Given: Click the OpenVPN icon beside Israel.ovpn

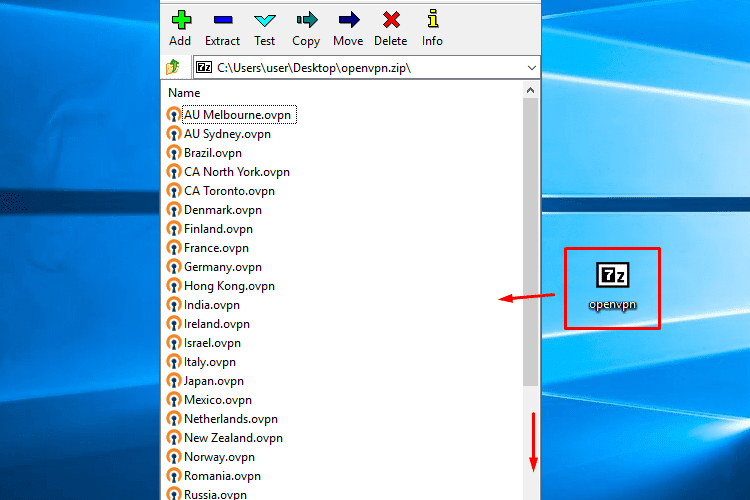Looking at the screenshot, I should click(174, 343).
